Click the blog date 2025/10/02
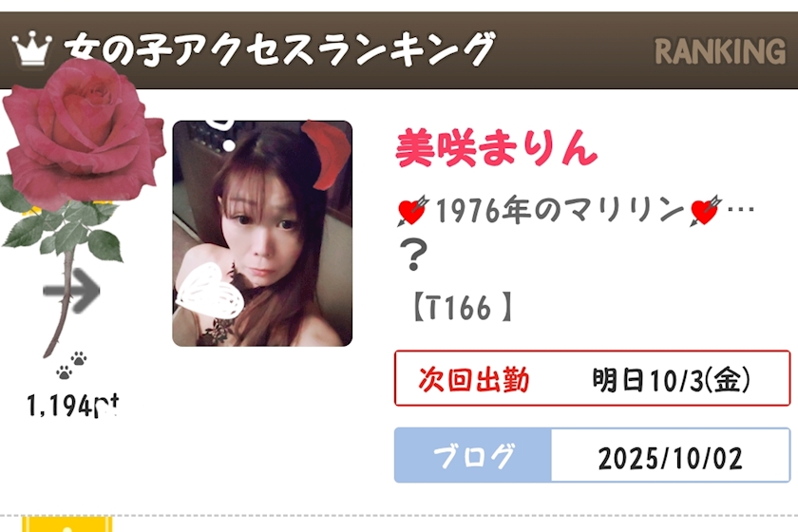The image size is (798, 532). click(x=671, y=458)
